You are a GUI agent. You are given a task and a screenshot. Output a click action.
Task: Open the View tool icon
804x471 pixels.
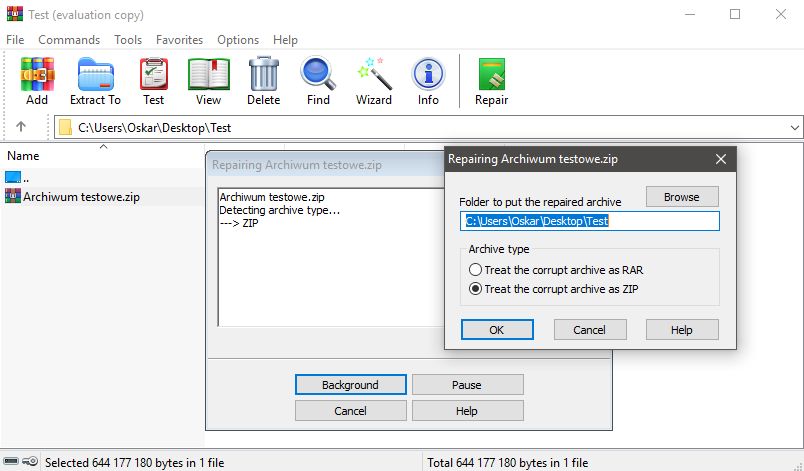(x=208, y=81)
